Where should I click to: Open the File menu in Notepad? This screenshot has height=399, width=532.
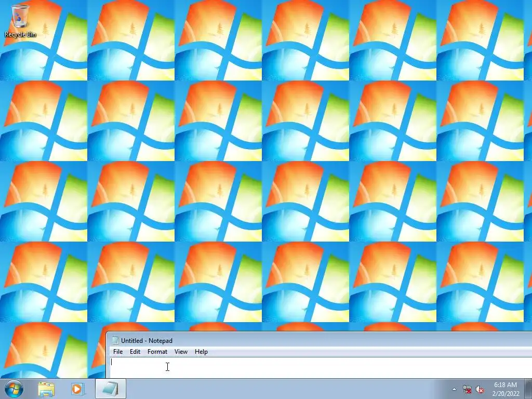118,352
